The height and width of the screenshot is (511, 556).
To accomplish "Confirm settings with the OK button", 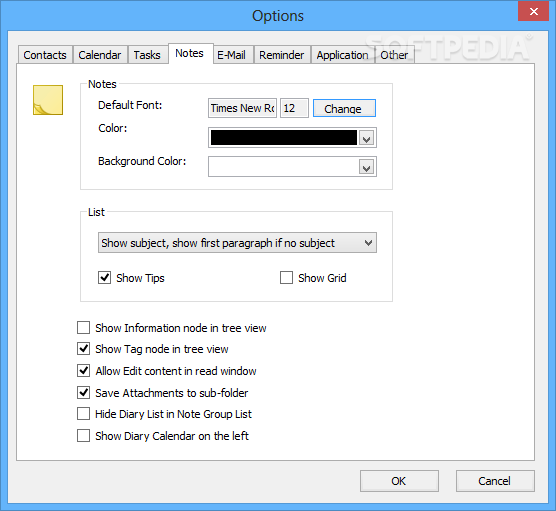I will pos(399,481).
